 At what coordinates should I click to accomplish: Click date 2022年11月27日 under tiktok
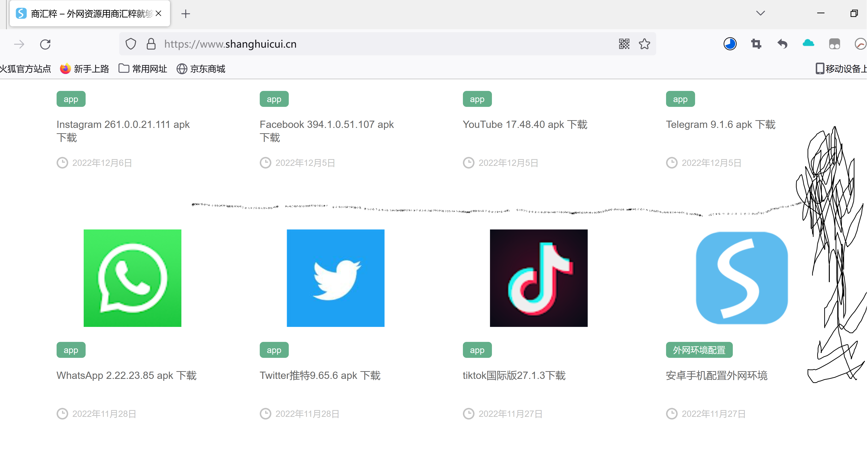pos(511,414)
